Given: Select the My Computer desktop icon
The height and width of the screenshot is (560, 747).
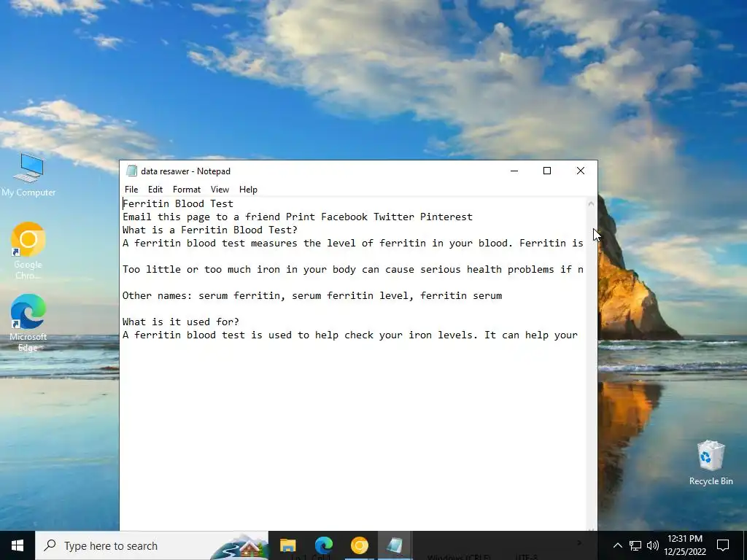Looking at the screenshot, I should coord(28,175).
